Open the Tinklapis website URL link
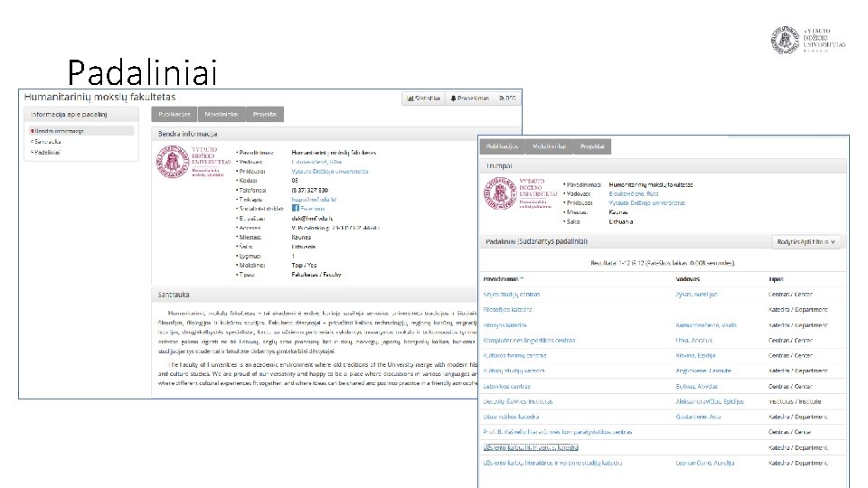This screenshot has height=488, width=868. point(314,199)
